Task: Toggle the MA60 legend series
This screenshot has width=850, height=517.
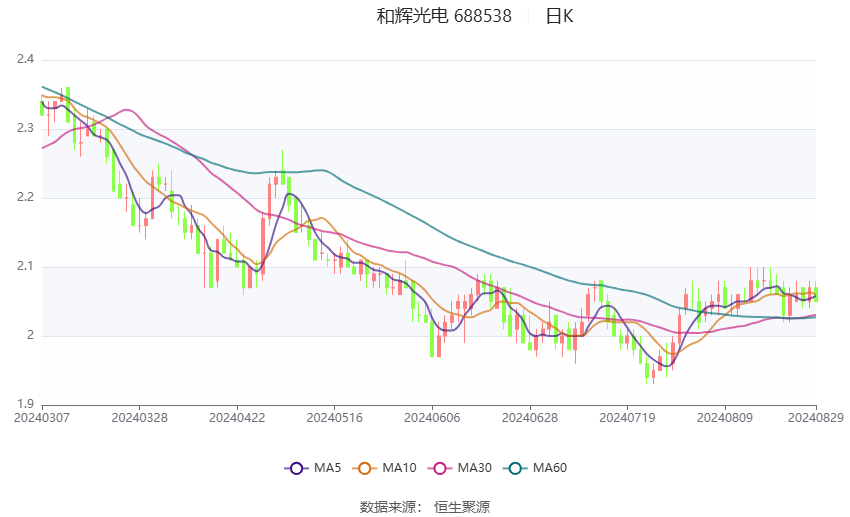Action: (x=535, y=468)
